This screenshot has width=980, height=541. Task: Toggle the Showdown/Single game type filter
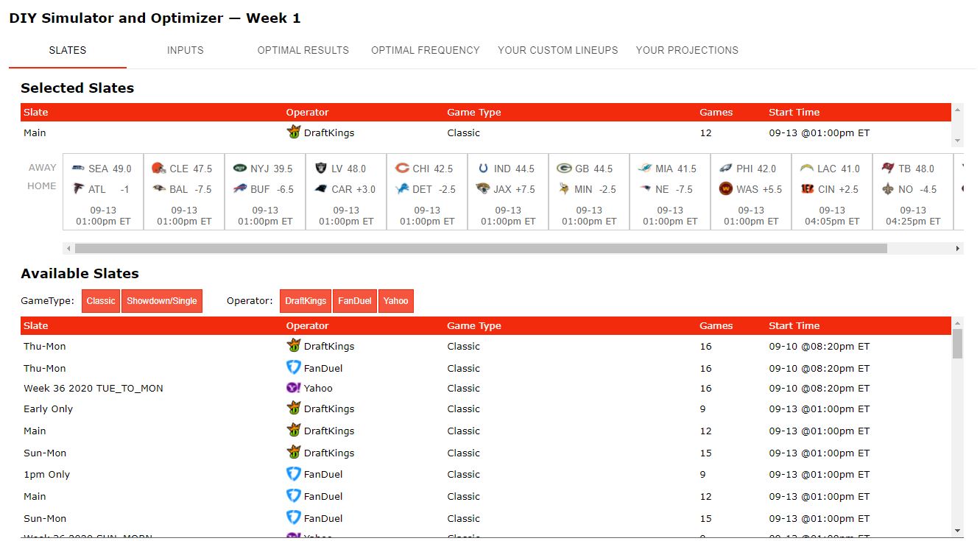pyautogui.click(x=162, y=301)
